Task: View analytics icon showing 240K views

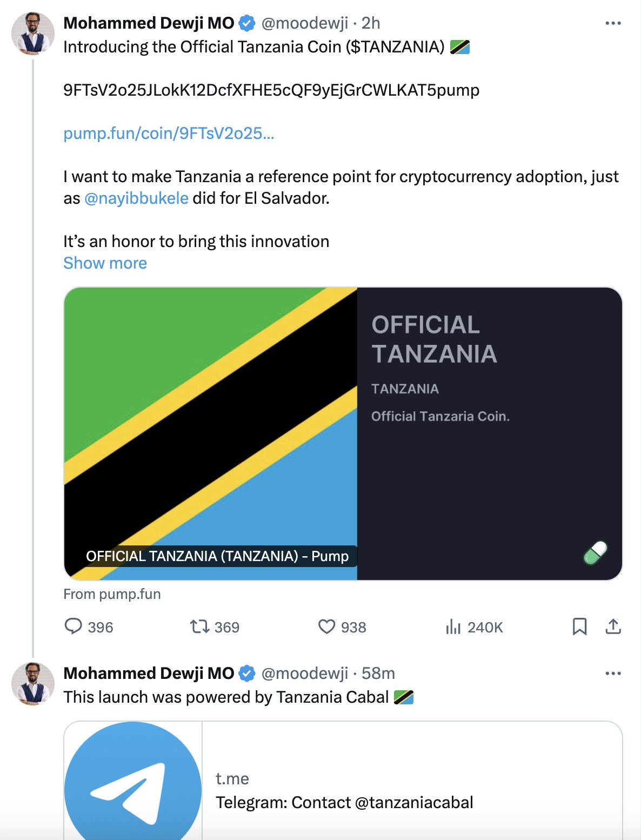Action: [453, 627]
